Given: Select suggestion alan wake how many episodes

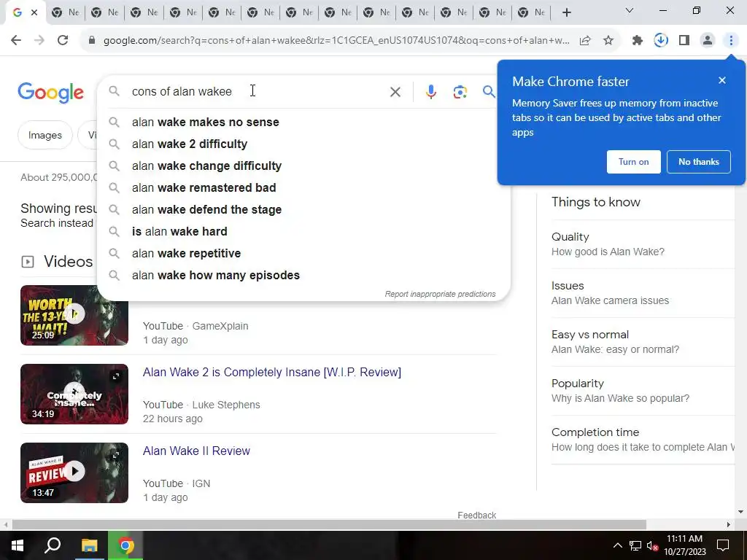Looking at the screenshot, I should (303, 275).
